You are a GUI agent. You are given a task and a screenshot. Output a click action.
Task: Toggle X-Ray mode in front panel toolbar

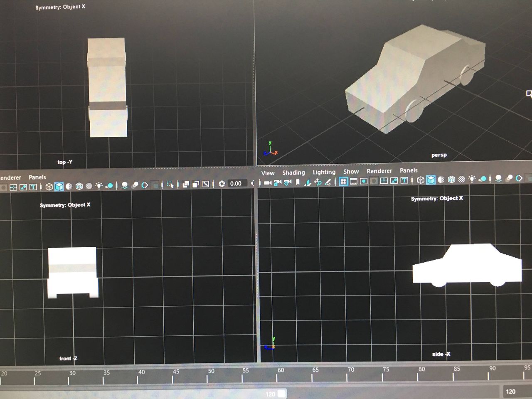click(185, 184)
